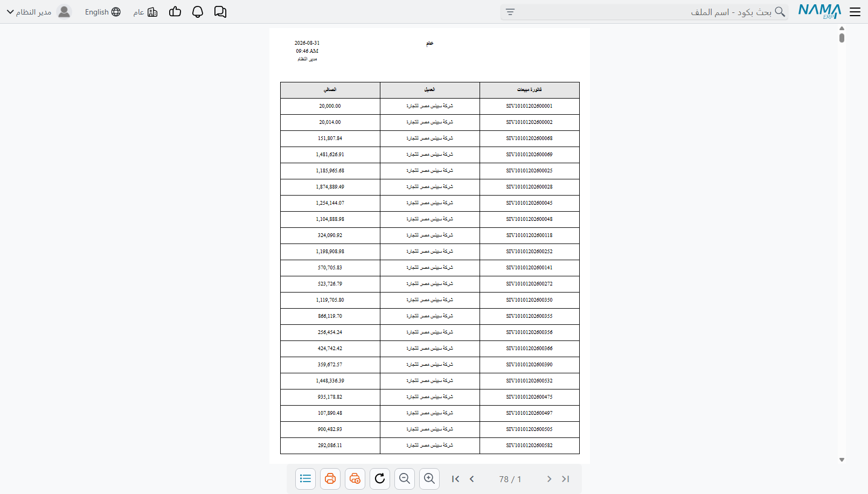Open the hamburger main menu
The image size is (868, 494).
(x=855, y=12)
